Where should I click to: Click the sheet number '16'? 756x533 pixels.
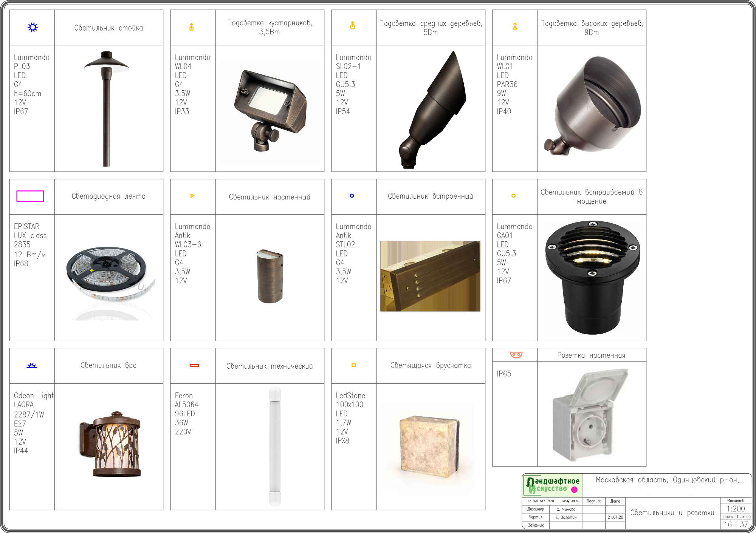[x=728, y=524]
